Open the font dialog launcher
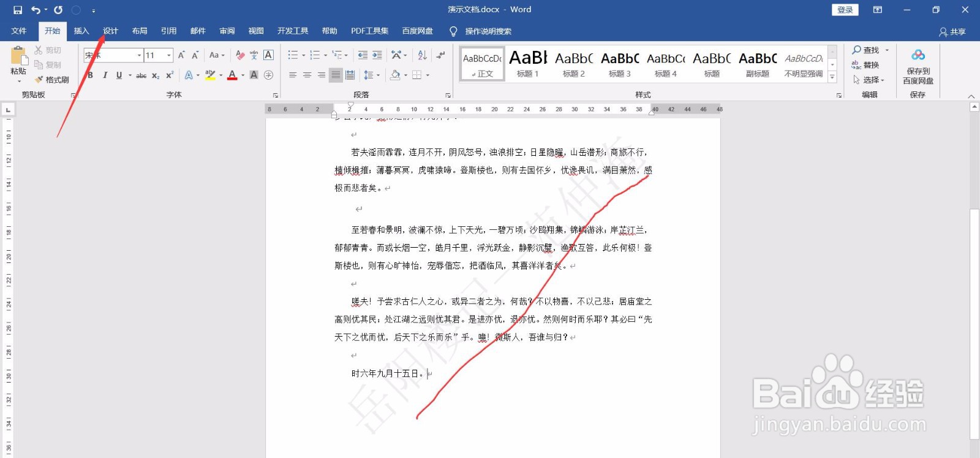The width and height of the screenshot is (980, 458). pos(276,95)
